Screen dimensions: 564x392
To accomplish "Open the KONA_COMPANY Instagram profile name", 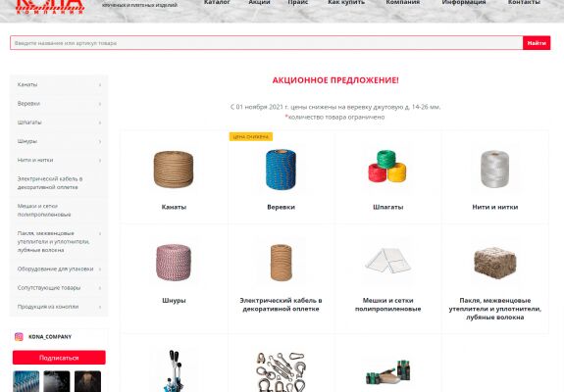I will tap(50, 337).
